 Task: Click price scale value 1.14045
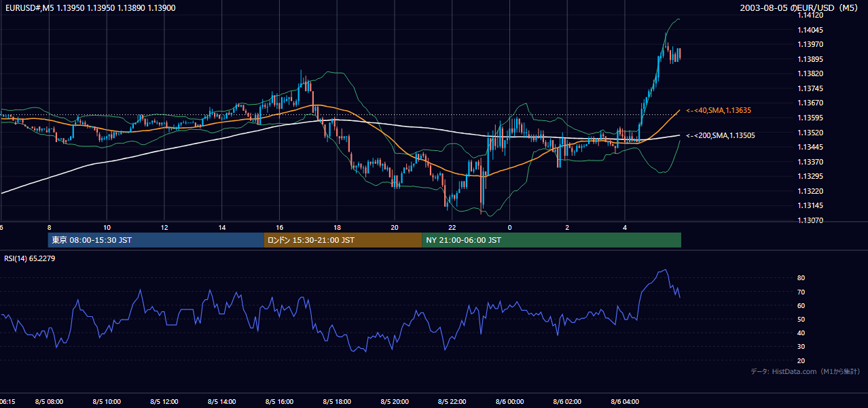click(x=811, y=30)
